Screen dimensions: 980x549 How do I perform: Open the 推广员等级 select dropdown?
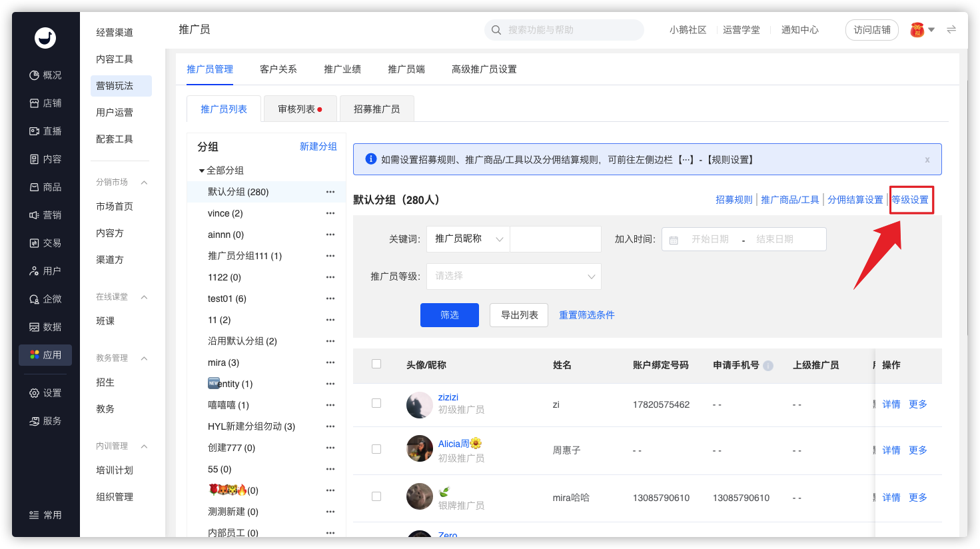coord(514,276)
